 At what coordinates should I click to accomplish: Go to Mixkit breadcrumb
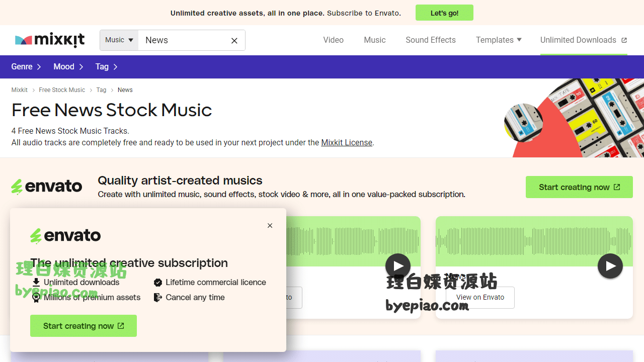20,90
